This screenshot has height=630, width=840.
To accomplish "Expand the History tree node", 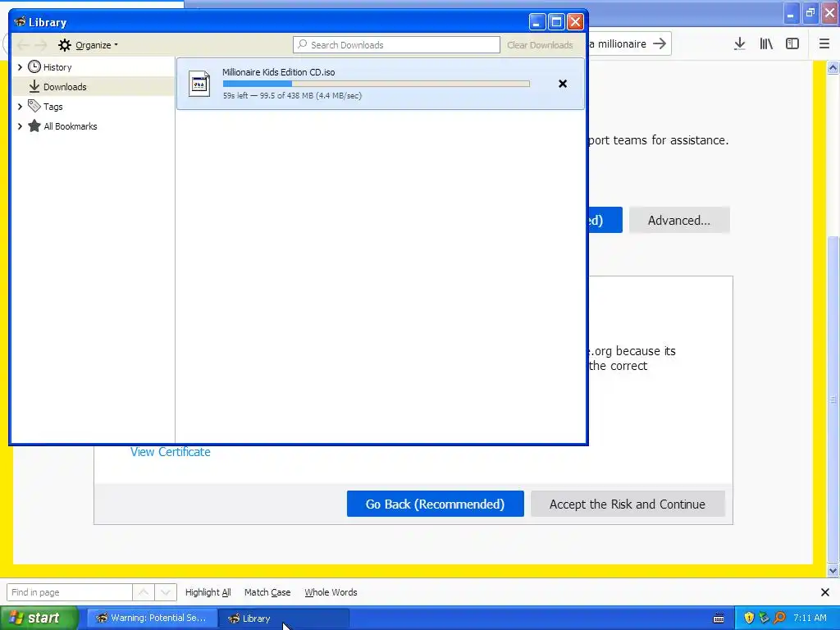I will point(20,67).
